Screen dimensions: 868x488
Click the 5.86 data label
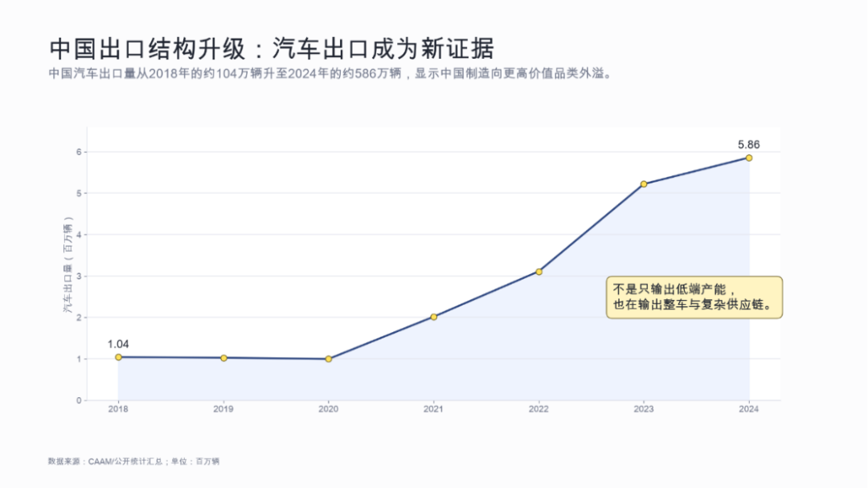click(x=749, y=145)
